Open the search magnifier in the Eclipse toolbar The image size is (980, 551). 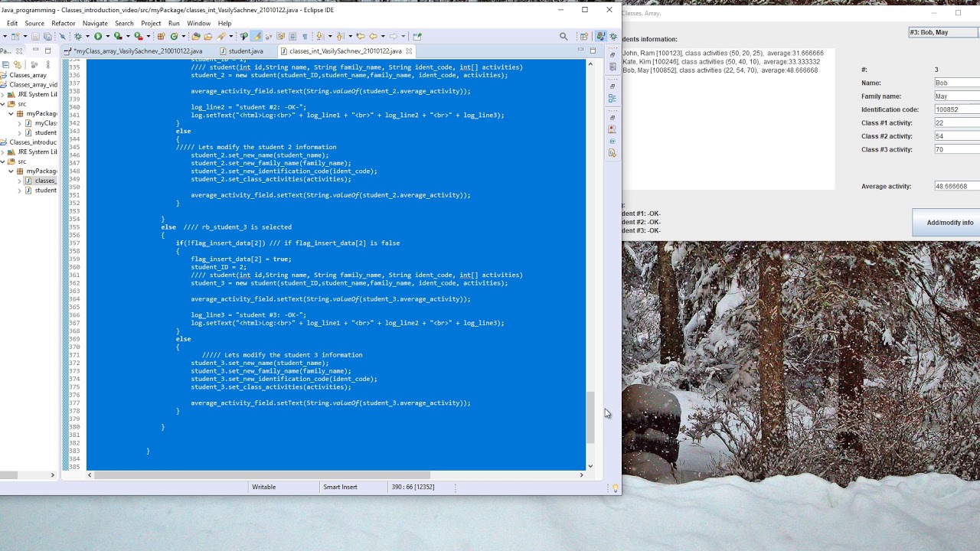pos(563,36)
